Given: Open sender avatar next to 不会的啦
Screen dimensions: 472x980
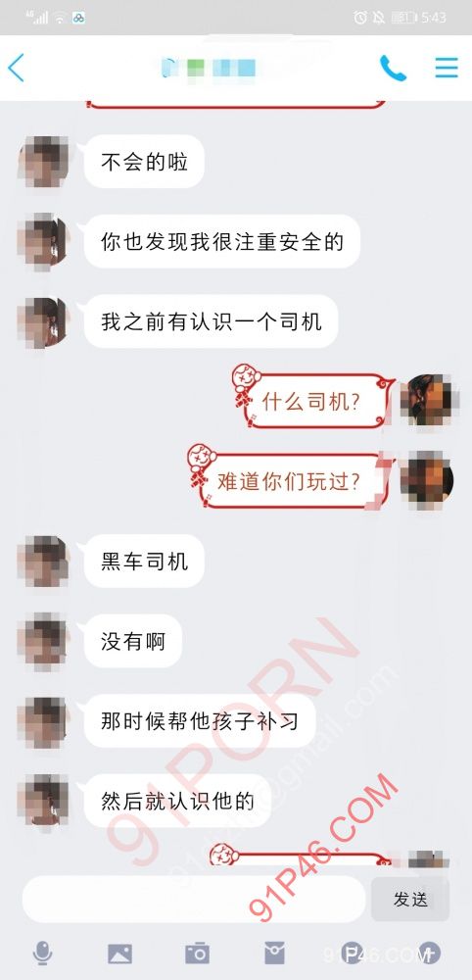Looking at the screenshot, I should point(42,162).
